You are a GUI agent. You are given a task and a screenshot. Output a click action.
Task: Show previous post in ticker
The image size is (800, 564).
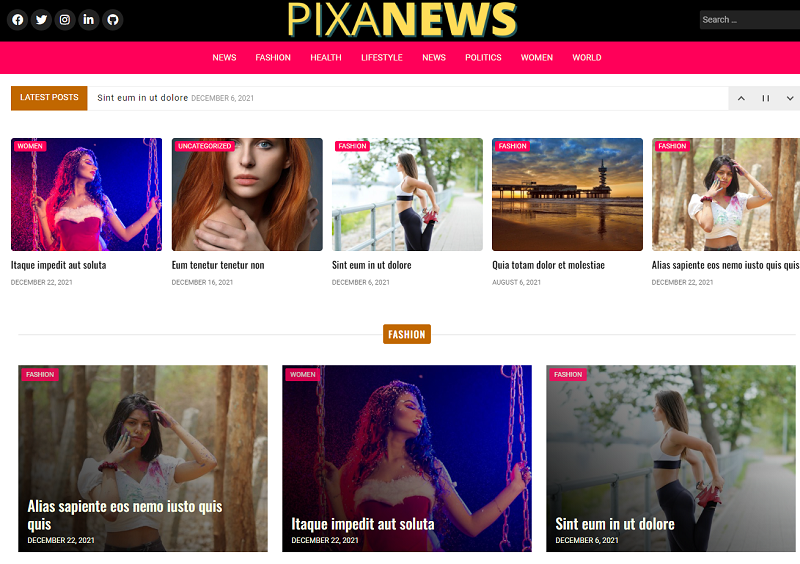[x=741, y=98]
